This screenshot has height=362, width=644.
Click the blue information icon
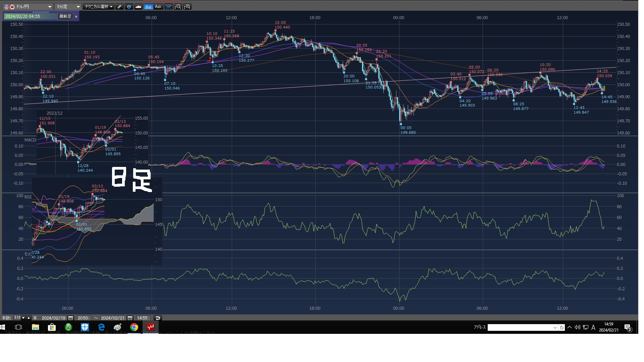point(129,7)
